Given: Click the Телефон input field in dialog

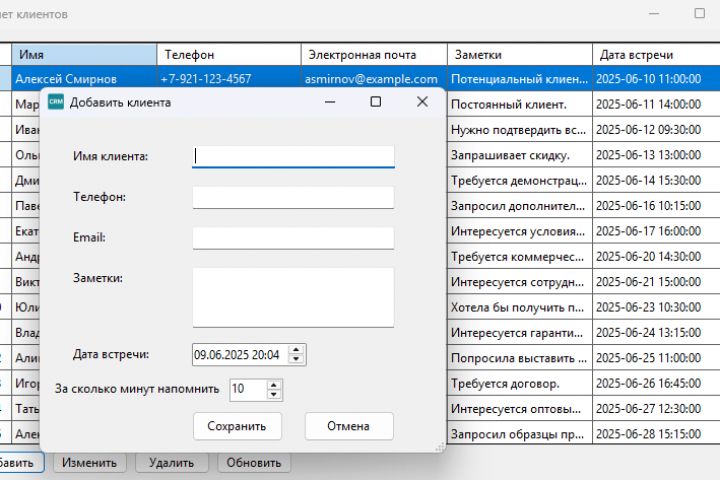Looking at the screenshot, I should 293,198.
